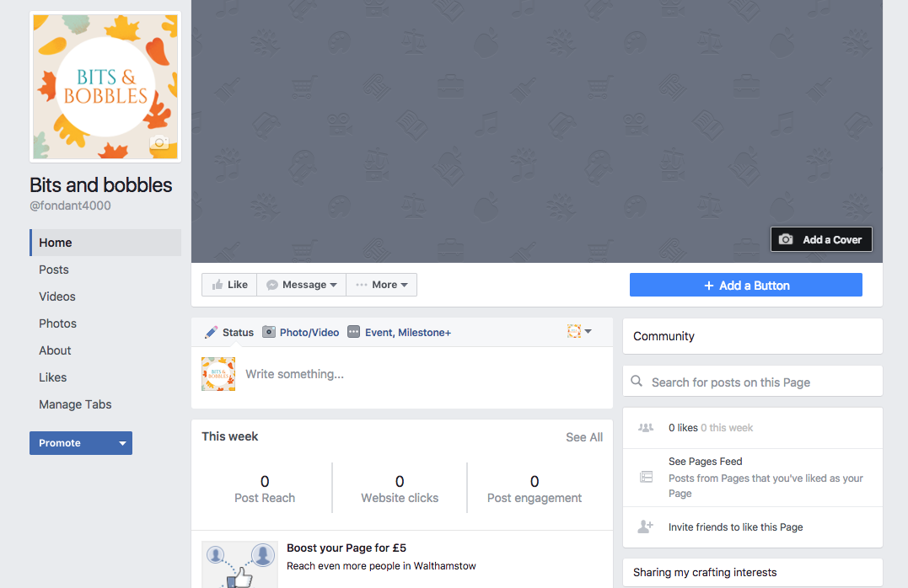Open the Promote dropdown arrow
The height and width of the screenshot is (588, 908).
point(122,442)
